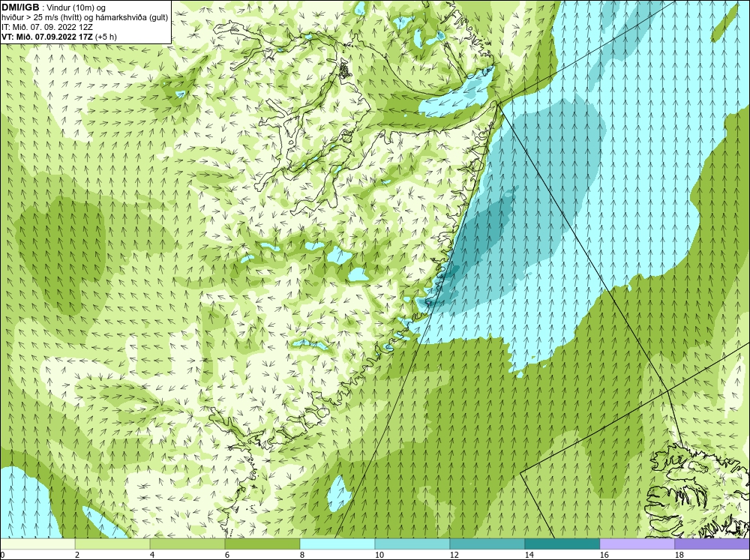Click the 4-6 m/s green legend swatch

coord(187,544)
